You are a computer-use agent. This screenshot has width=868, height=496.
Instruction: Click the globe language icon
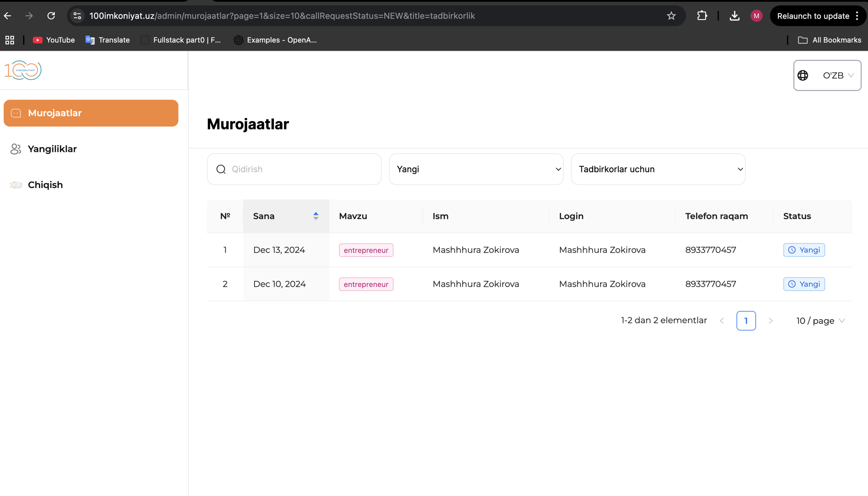point(802,76)
